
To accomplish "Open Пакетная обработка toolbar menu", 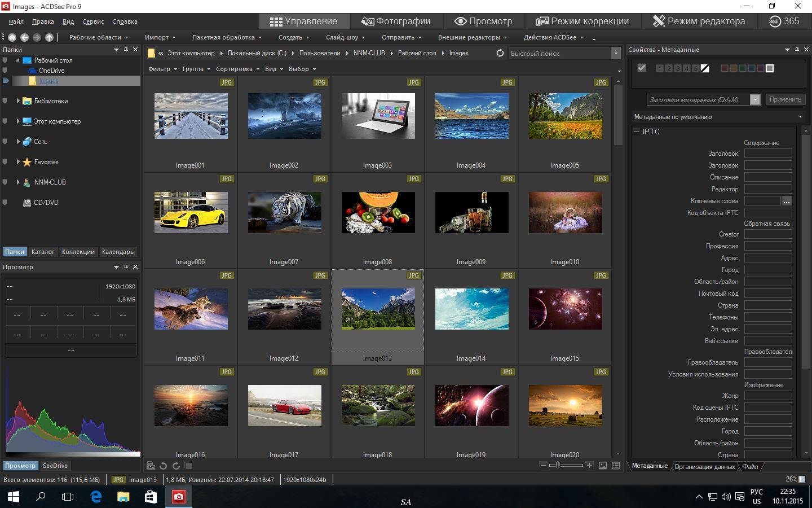I will click(x=227, y=37).
